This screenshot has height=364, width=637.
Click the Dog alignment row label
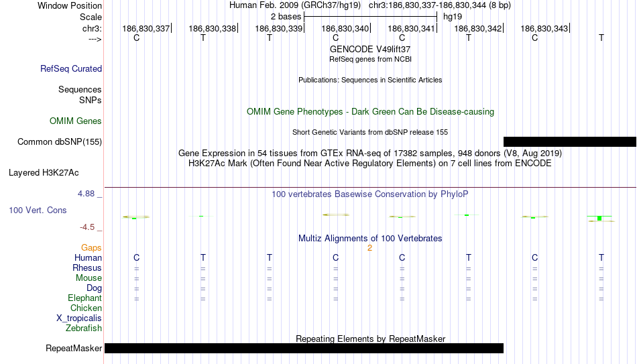(95, 288)
